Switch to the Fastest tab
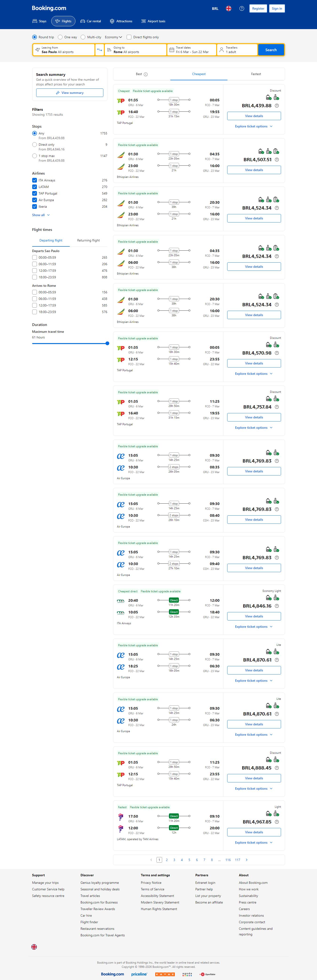 pyautogui.click(x=256, y=74)
